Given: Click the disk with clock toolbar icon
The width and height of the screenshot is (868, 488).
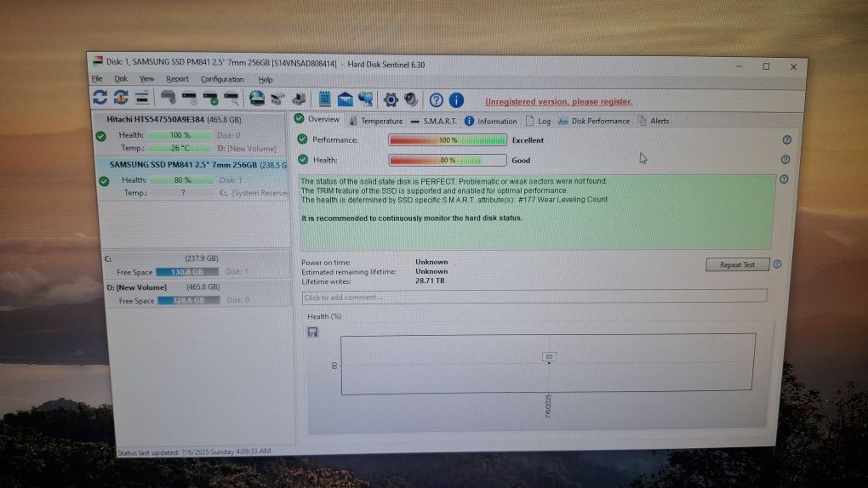Looking at the screenshot, I should [189, 99].
